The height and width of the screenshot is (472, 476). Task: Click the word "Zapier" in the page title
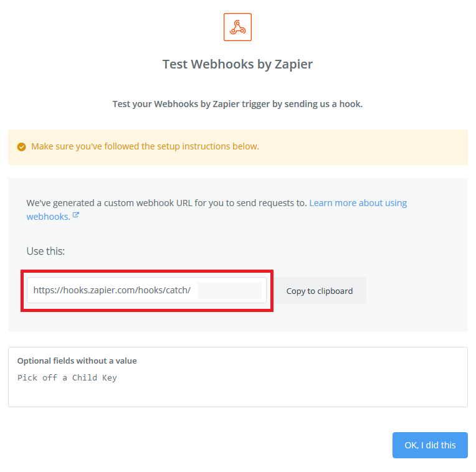coord(293,64)
